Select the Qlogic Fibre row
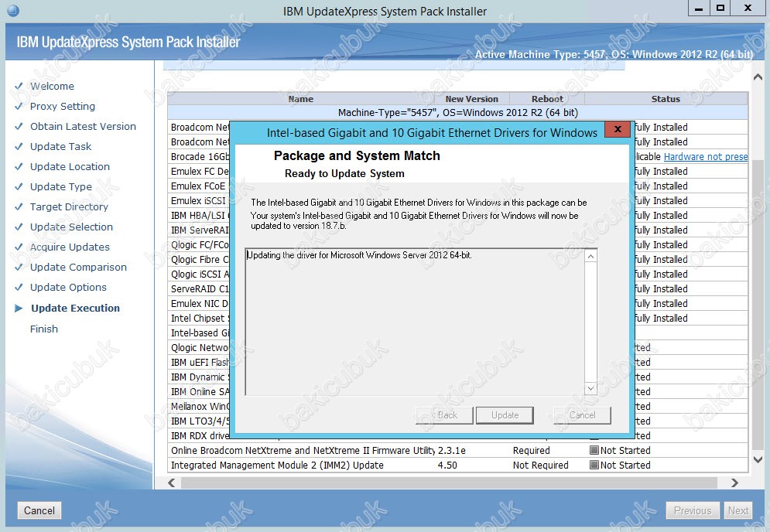This screenshot has height=532, width=770. click(200, 260)
